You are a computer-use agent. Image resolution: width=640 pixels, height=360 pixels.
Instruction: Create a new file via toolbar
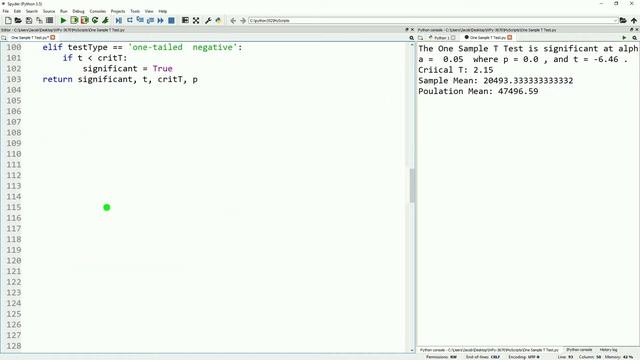[8, 20]
